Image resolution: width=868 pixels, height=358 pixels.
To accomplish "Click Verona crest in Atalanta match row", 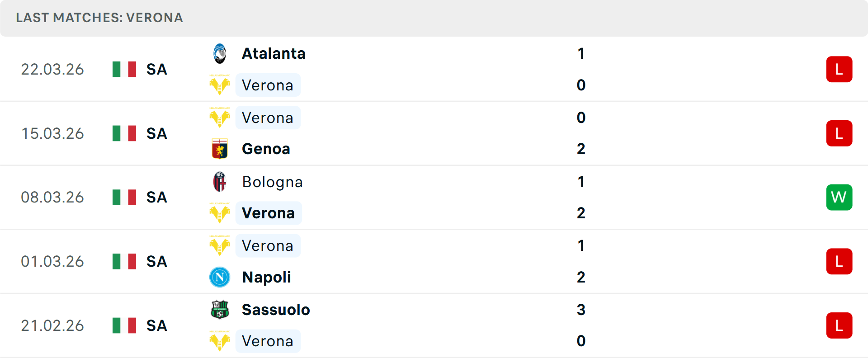I will click(220, 85).
